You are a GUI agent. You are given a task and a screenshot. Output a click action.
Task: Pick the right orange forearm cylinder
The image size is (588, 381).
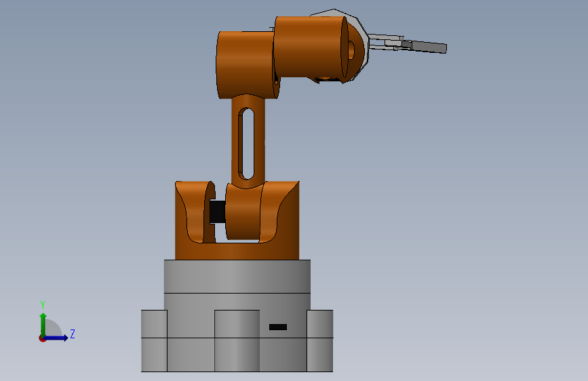click(311, 47)
